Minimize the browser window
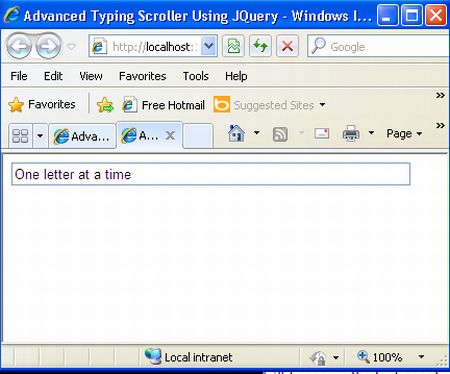The height and width of the screenshot is (374, 450). pyautogui.click(x=387, y=15)
